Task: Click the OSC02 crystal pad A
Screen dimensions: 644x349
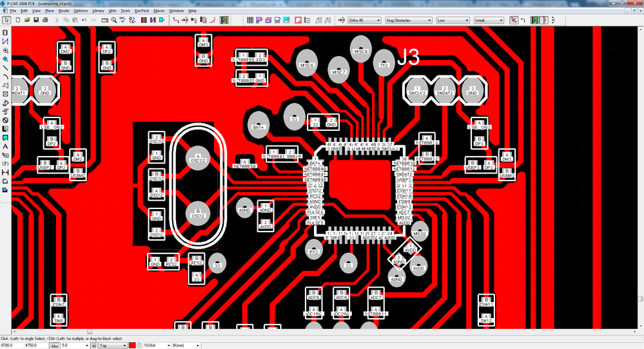Action: click(198, 158)
